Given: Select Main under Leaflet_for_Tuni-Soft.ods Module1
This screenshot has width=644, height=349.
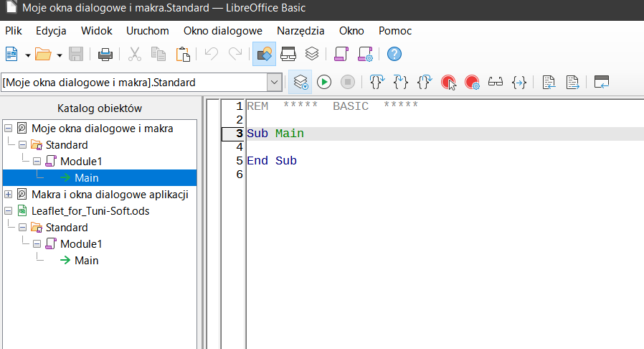Looking at the screenshot, I should (86, 261).
